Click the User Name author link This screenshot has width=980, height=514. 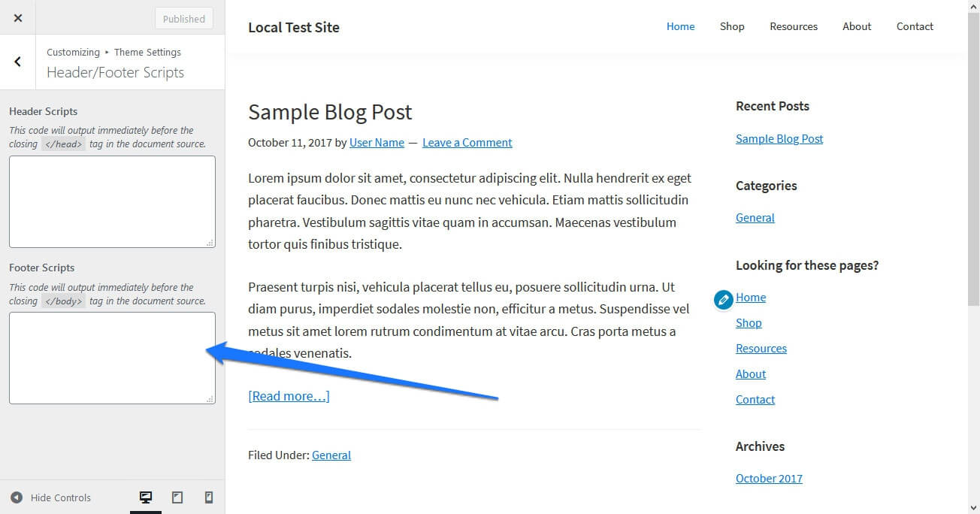click(x=377, y=143)
